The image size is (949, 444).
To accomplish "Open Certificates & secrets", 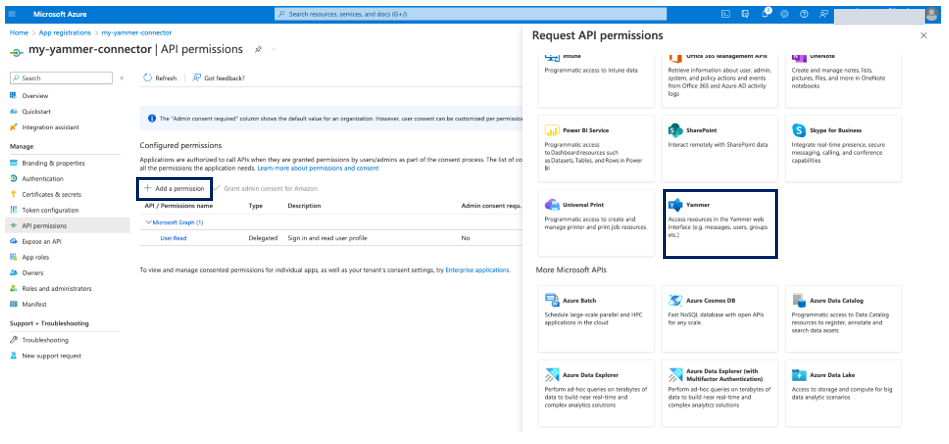I will (x=51, y=194).
